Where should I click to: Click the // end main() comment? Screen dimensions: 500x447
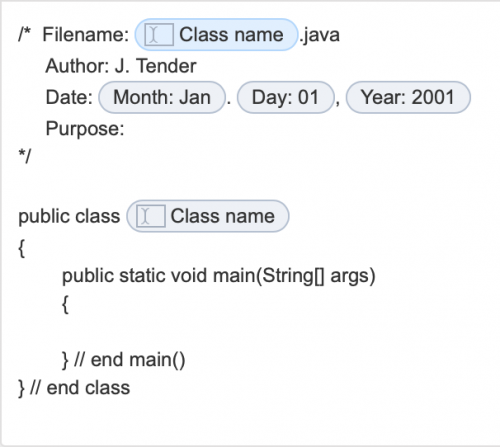130,360
